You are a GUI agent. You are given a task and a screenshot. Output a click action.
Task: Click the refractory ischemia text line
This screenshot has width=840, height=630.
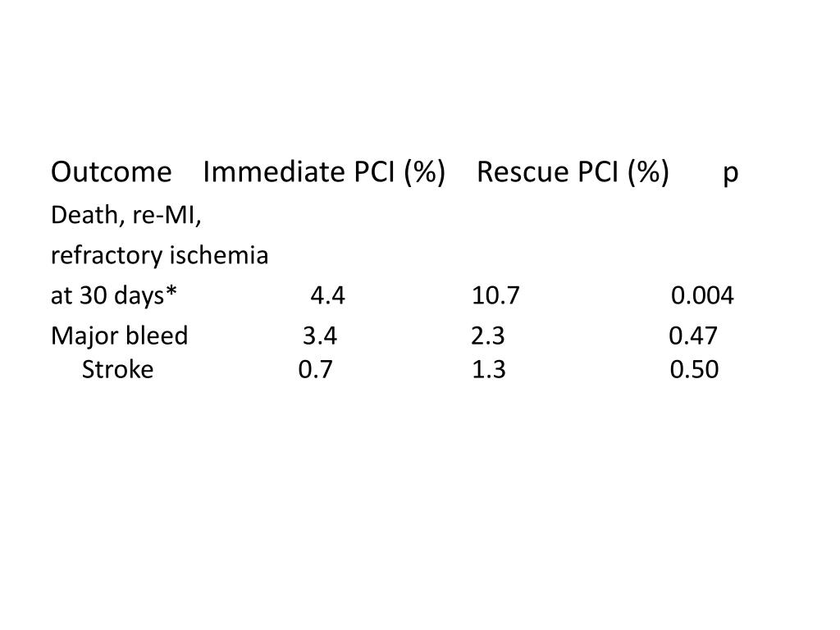click(160, 256)
